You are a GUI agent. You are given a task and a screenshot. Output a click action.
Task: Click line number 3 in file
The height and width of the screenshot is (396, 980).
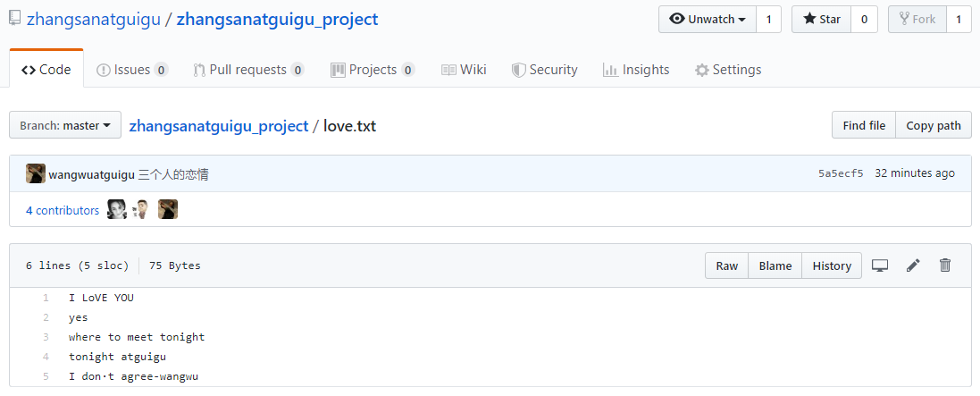[46, 337]
